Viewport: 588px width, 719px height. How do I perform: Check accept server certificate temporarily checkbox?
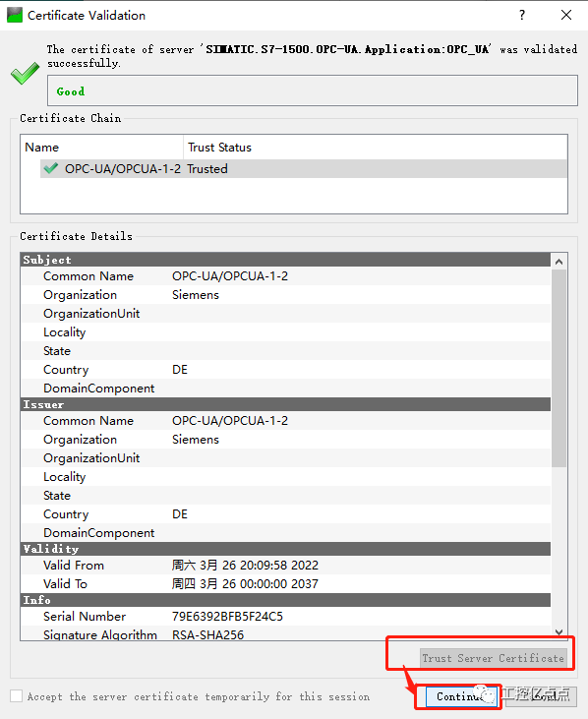coord(17,696)
